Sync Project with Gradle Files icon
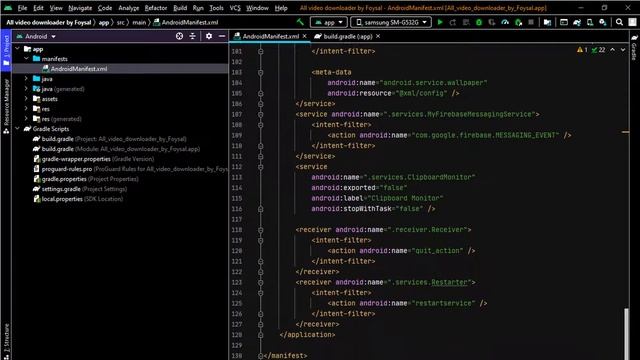Screen dimensions: 640x360 tap(577, 22)
